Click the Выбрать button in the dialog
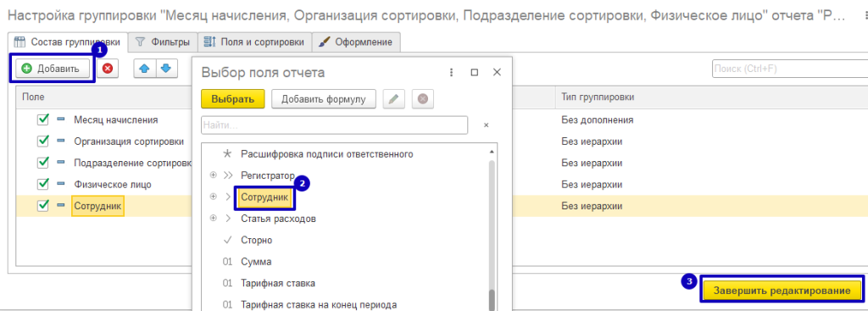This screenshot has height=311, width=868. point(233,99)
